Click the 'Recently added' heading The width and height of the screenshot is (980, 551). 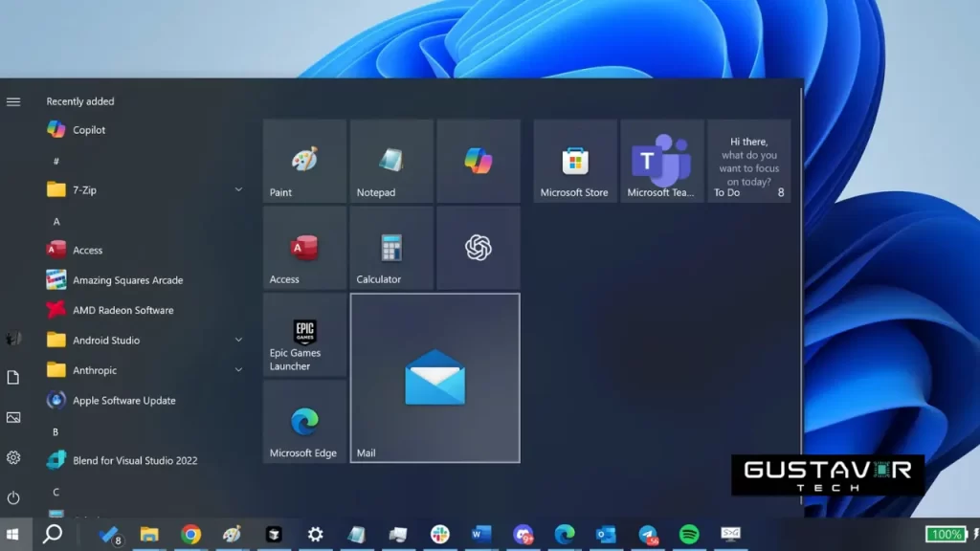coord(80,101)
